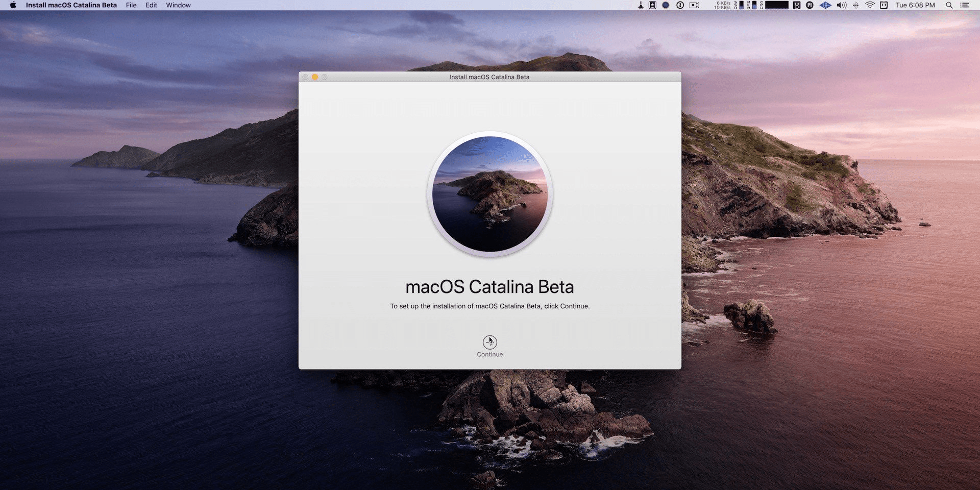Click the Install macOS Catalina Beta window title bar
This screenshot has height=490, width=980.
pyautogui.click(x=489, y=77)
